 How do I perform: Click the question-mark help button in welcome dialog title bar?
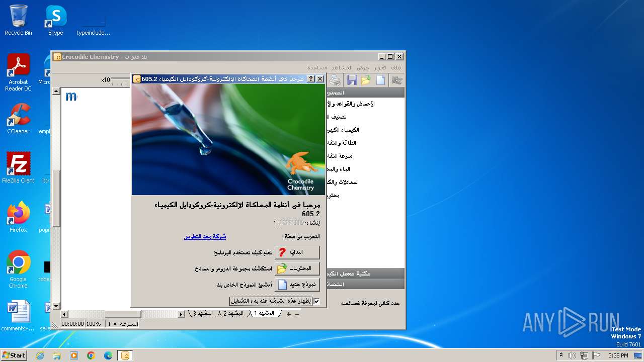[x=311, y=79]
